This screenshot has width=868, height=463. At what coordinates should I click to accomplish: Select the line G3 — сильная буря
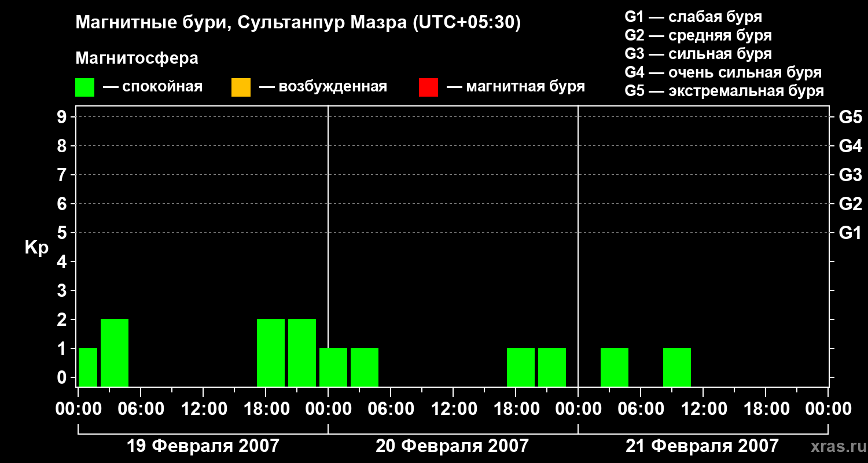pyautogui.click(x=698, y=54)
